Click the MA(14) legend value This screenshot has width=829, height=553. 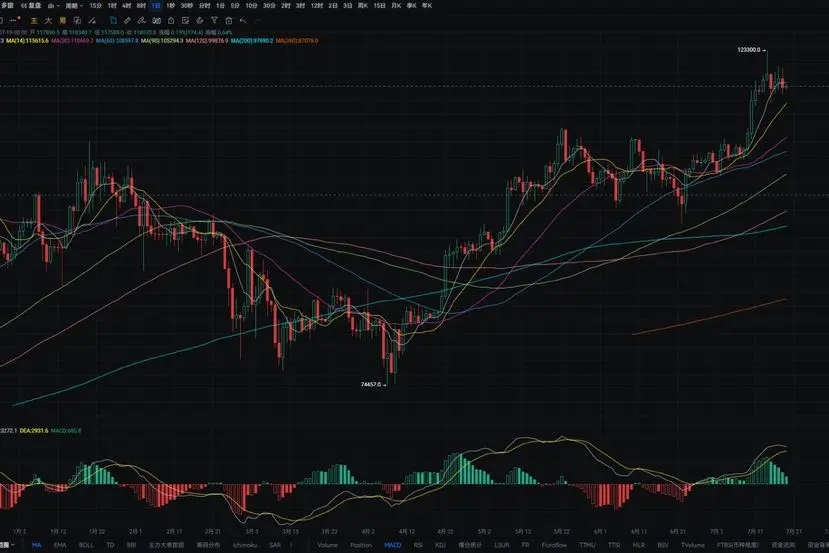(x=27, y=41)
